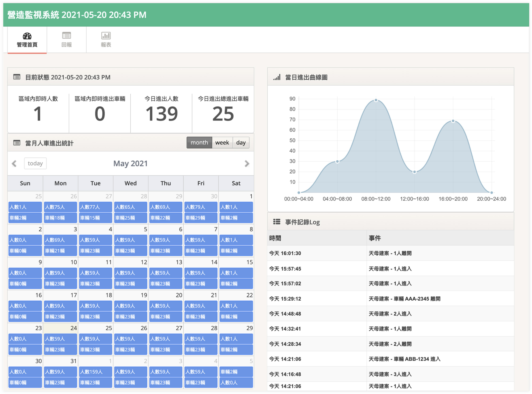This screenshot has width=532, height=394.
Task: Select the 今天 14:32:41 1人離開 entry
Action: tap(390, 329)
